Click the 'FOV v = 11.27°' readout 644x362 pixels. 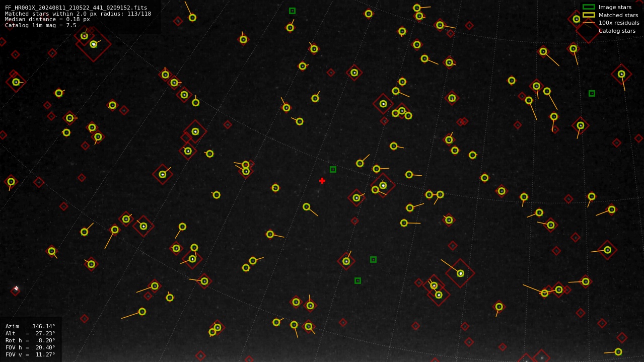(30, 354)
